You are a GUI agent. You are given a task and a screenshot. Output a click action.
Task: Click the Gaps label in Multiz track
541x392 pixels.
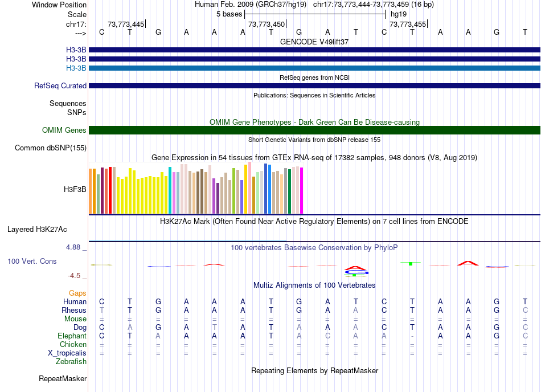[77, 293]
